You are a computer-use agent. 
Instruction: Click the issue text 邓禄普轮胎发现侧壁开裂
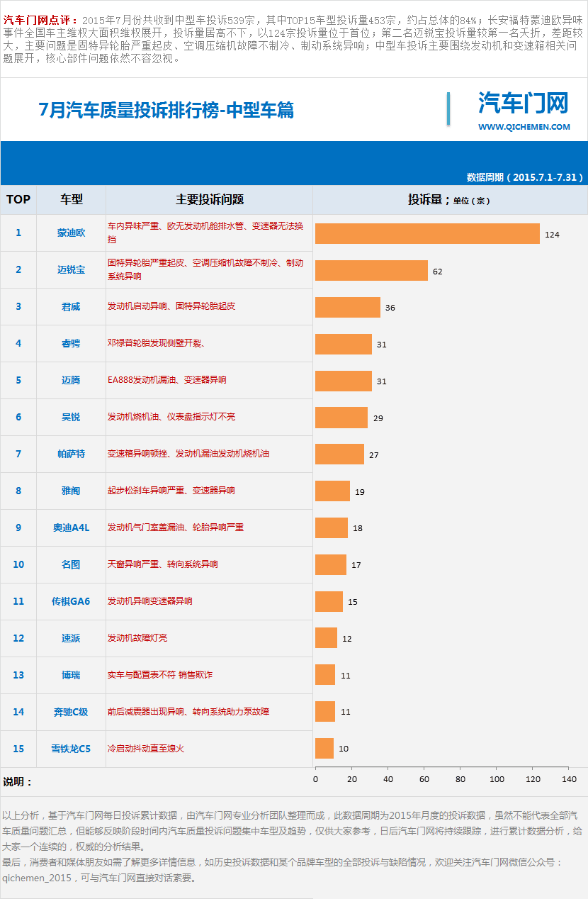[153, 343]
